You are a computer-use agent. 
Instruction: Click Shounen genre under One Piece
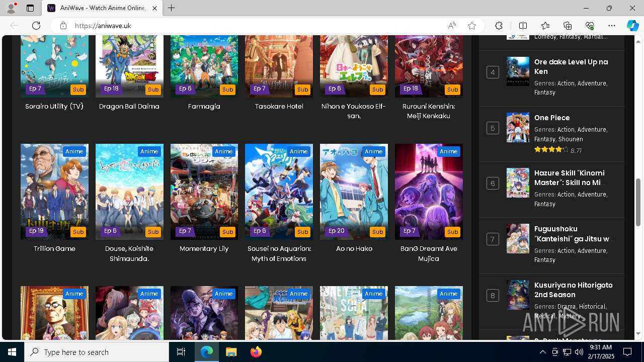(571, 139)
